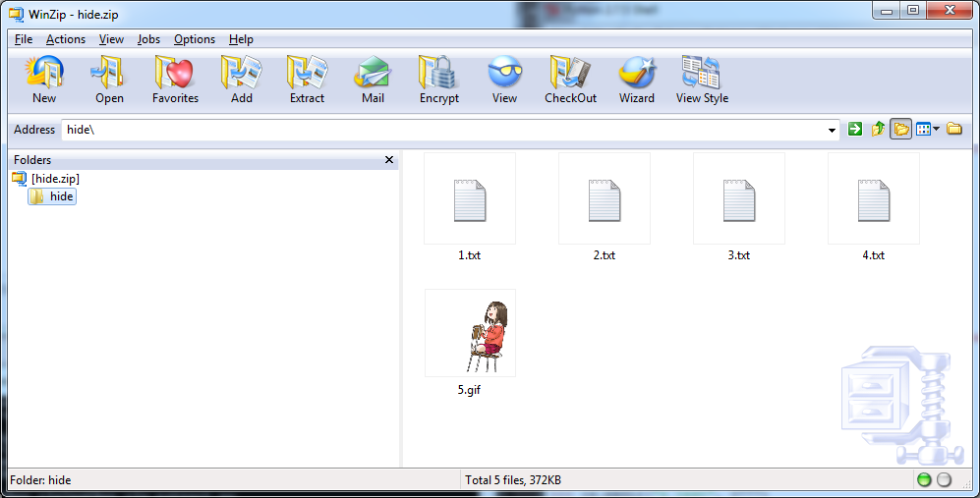Click the yellow folder icon at far right of address bar

click(x=953, y=129)
